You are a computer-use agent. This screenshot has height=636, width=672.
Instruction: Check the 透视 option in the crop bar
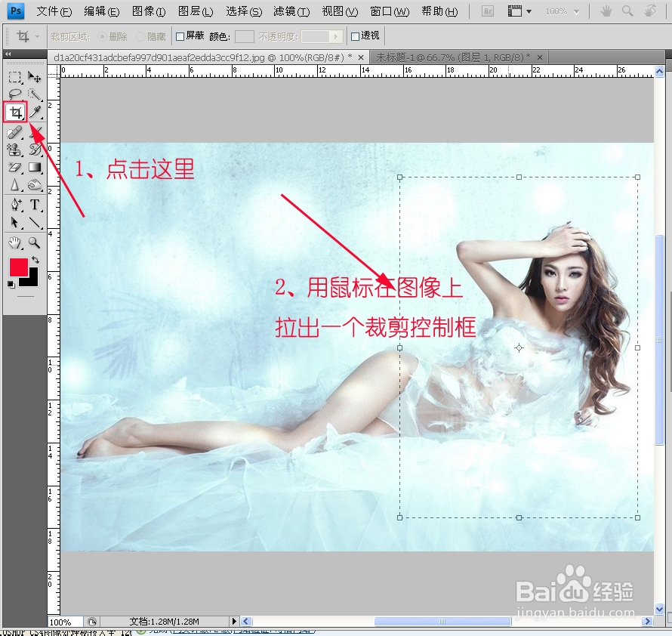pos(356,36)
